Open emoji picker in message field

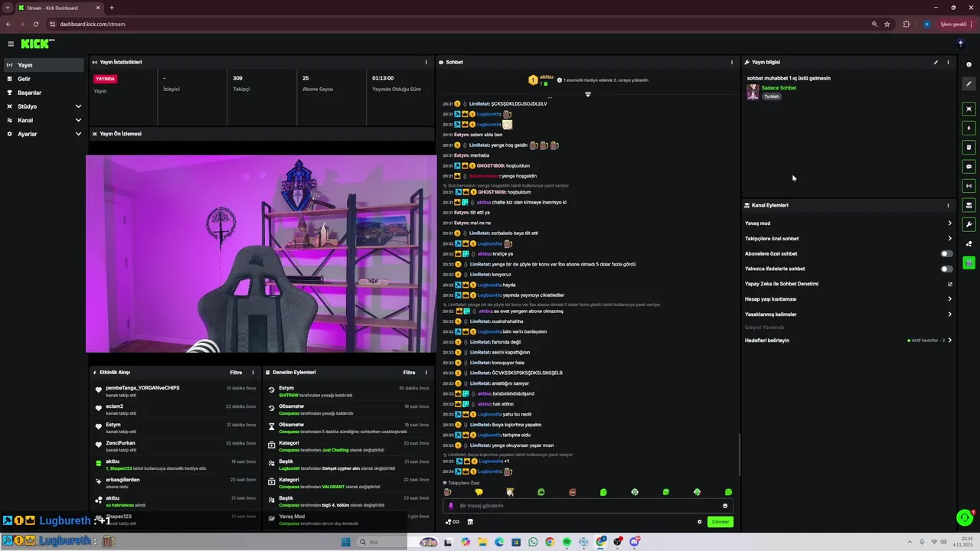tap(725, 506)
